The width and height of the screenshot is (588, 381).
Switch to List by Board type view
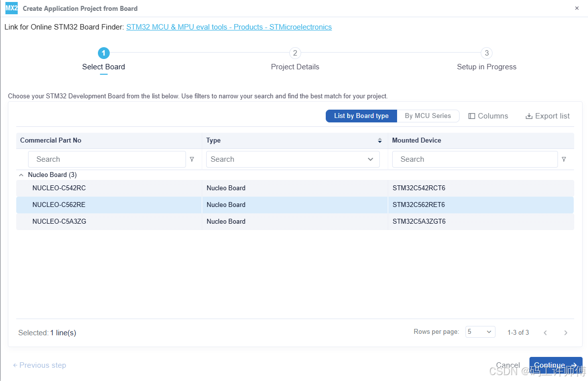coord(361,116)
